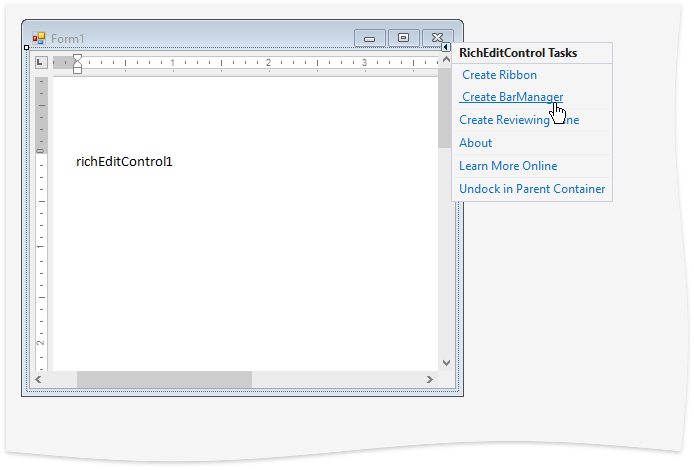Click the Undock in Parent Container link
The height and width of the screenshot is (470, 694).
[532, 189]
